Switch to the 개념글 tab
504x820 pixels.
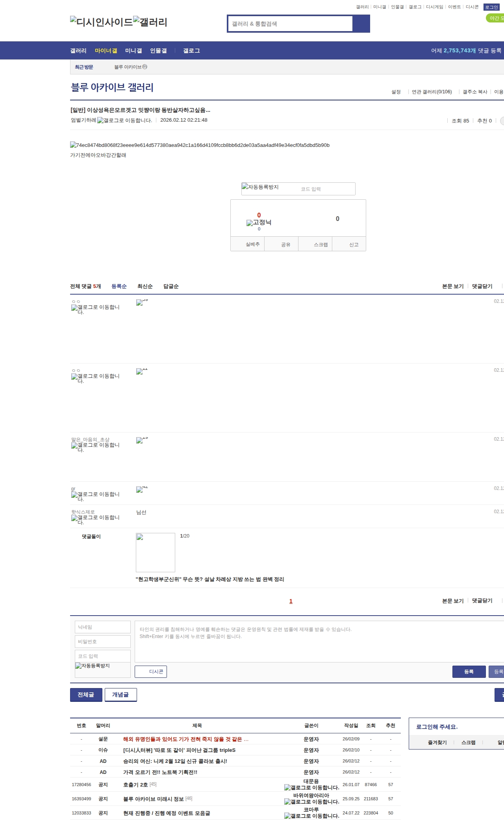click(120, 695)
